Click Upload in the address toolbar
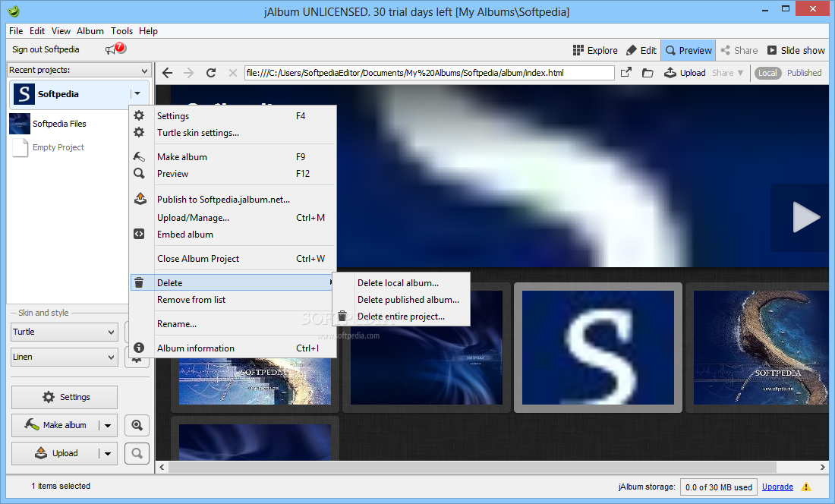Viewport: 835px width, 504px height. 685,73
